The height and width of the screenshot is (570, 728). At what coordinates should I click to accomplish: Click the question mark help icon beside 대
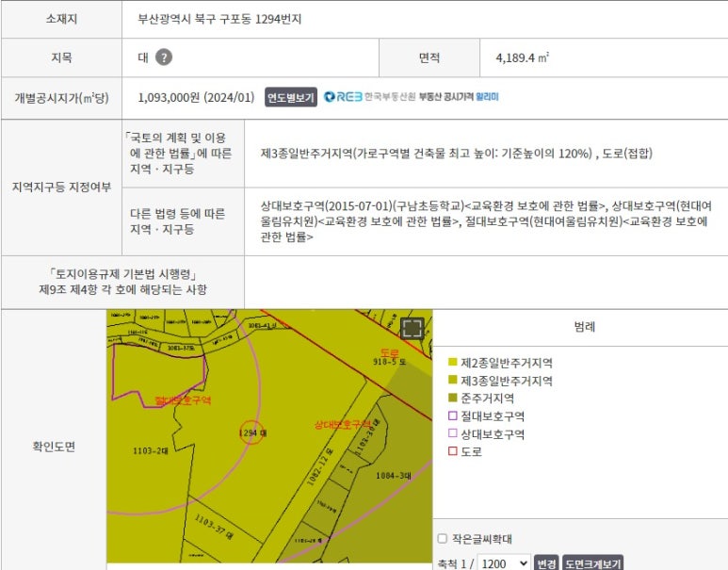(x=164, y=57)
